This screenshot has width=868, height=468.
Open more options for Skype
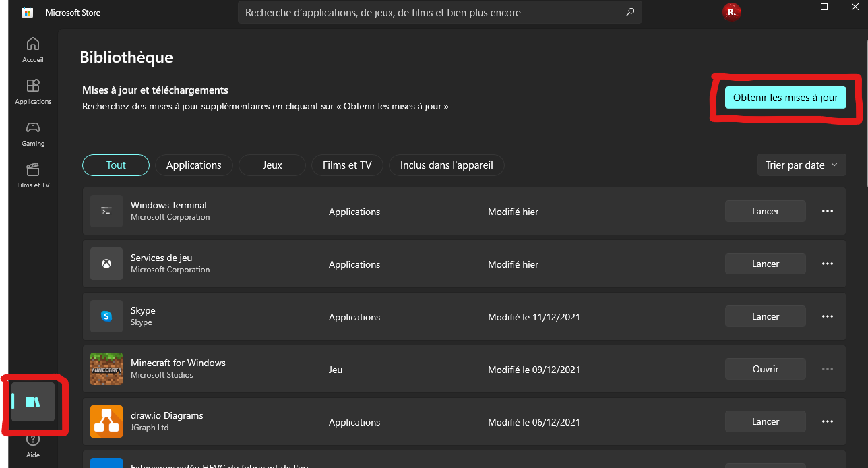pos(828,316)
